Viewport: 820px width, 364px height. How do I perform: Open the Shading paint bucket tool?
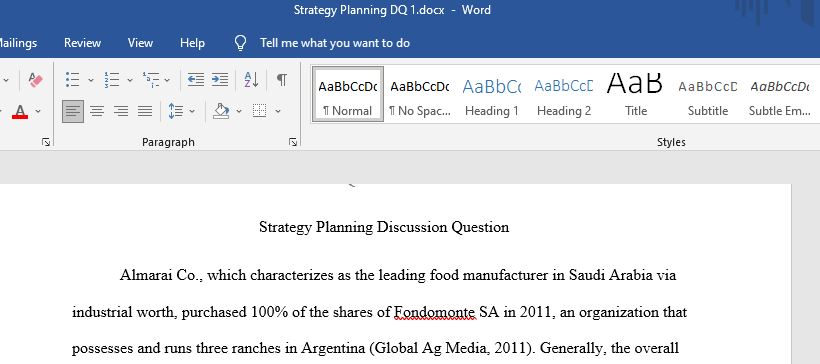[222, 111]
